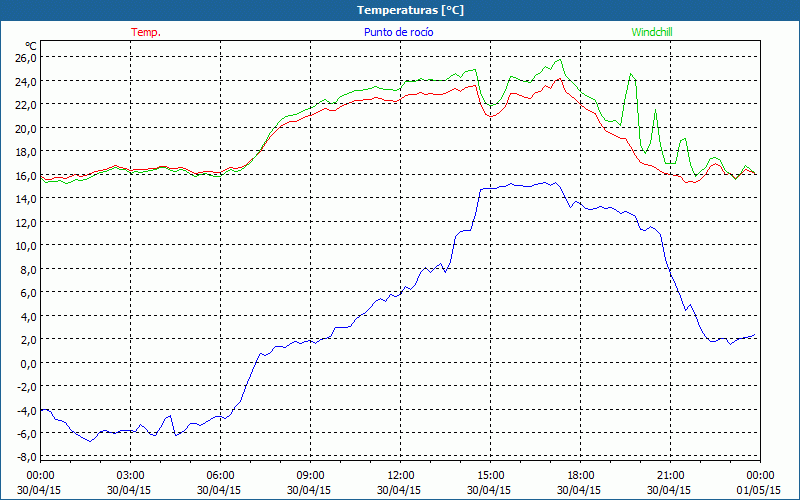Click the 2,0 y-axis value
The height and width of the screenshot is (500, 800).
click(x=28, y=340)
